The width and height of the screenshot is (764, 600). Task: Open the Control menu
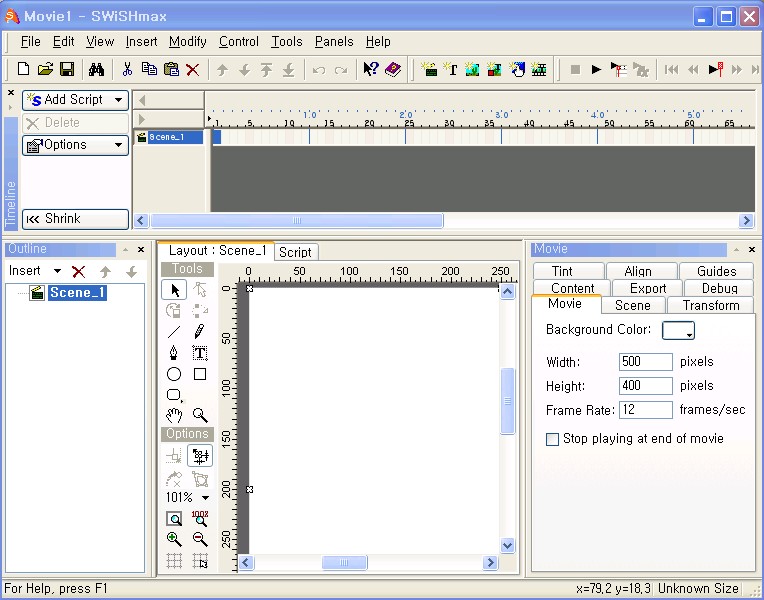tap(239, 42)
